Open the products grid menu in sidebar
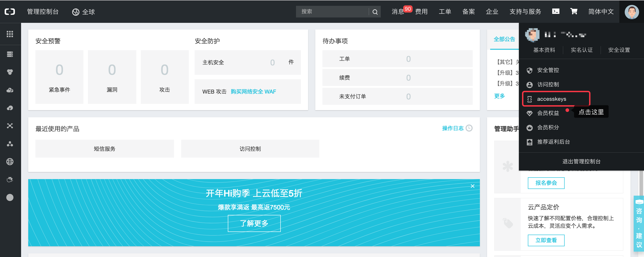The height and width of the screenshot is (257, 644). pos(10,34)
